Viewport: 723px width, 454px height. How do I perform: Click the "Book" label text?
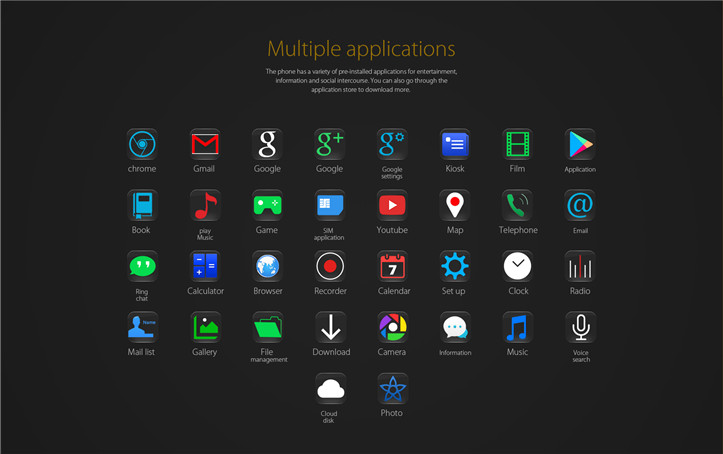(x=141, y=230)
